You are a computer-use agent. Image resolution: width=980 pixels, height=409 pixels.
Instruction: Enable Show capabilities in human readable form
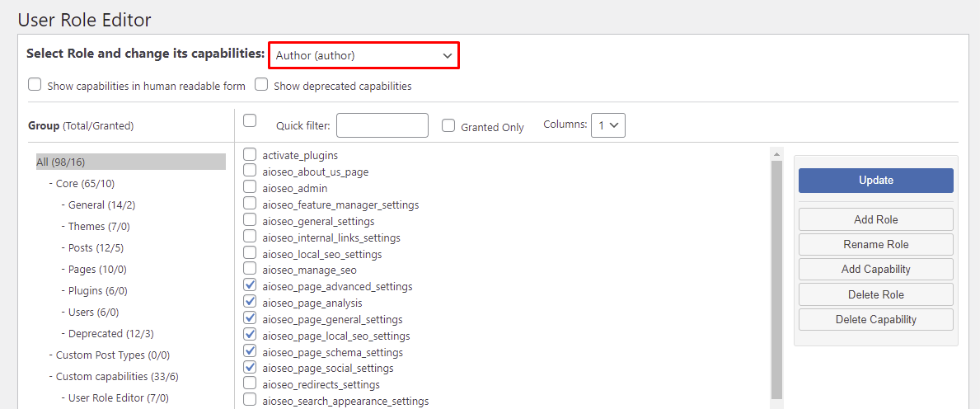point(35,85)
